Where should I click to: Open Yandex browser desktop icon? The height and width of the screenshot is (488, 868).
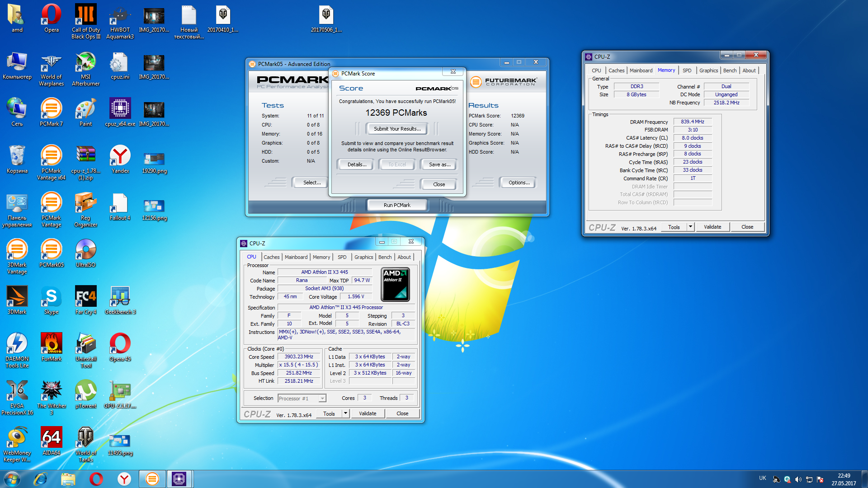pos(120,159)
